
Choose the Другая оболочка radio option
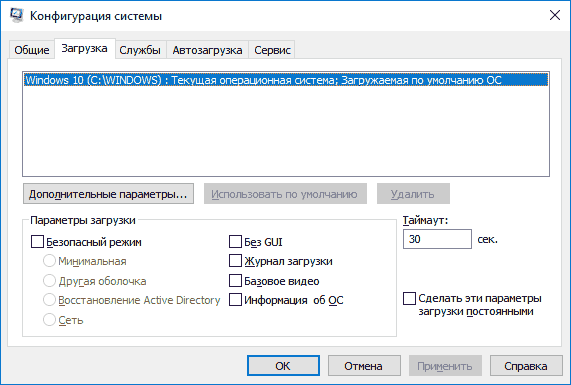(49, 281)
